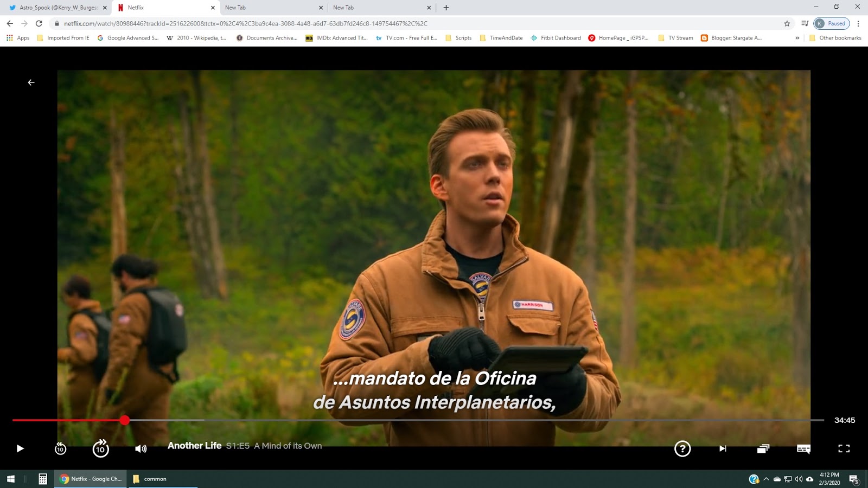Viewport: 868px width, 488px height.
Task: Go back using the player back arrow
Action: (31, 82)
